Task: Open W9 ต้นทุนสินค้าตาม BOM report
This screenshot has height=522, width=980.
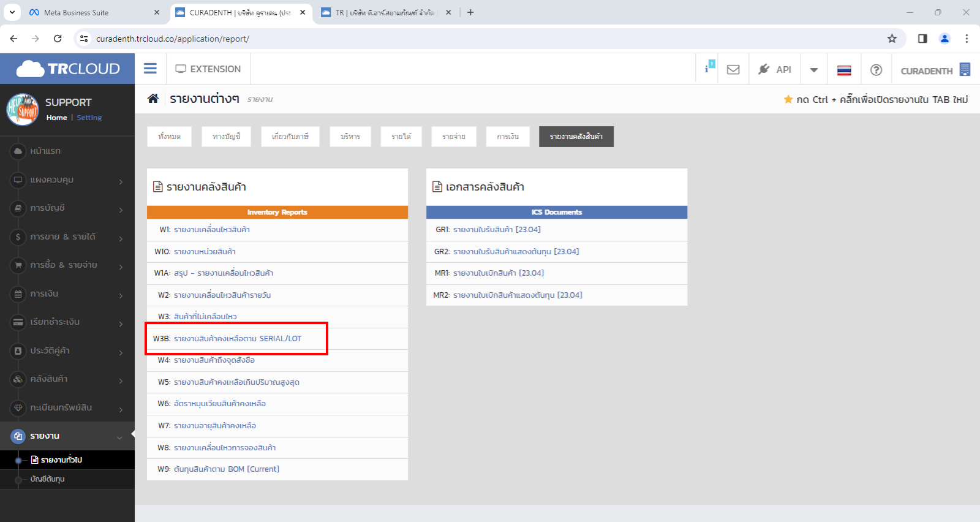Action: click(x=227, y=469)
